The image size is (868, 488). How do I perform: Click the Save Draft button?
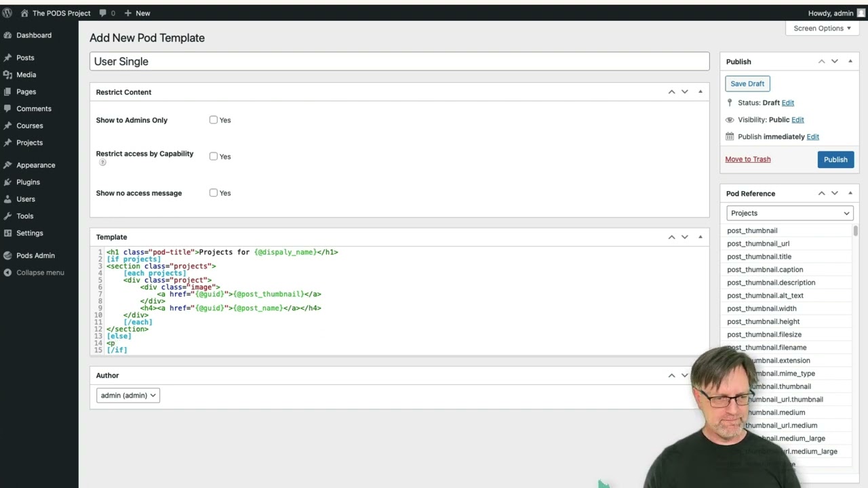tap(747, 83)
